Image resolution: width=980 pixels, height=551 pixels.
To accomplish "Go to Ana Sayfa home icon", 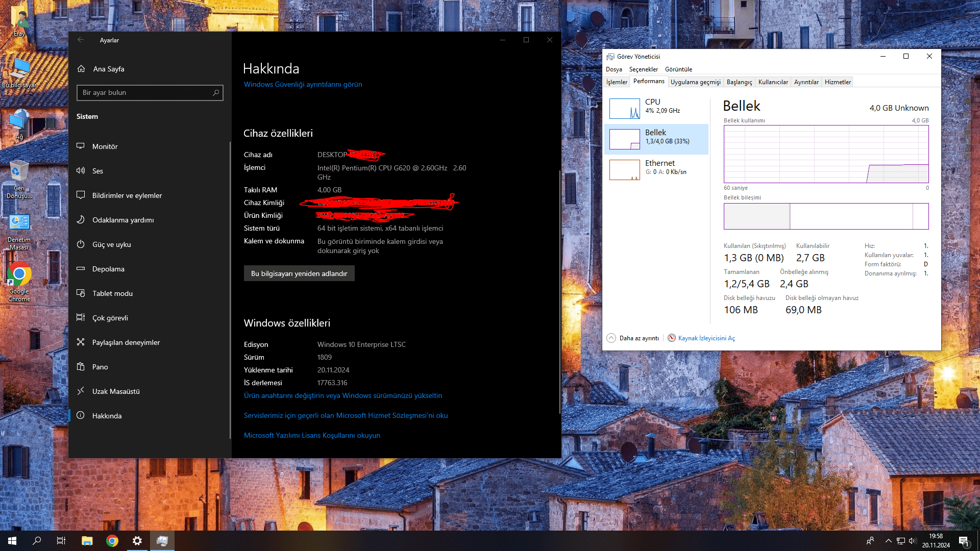I will (x=81, y=69).
